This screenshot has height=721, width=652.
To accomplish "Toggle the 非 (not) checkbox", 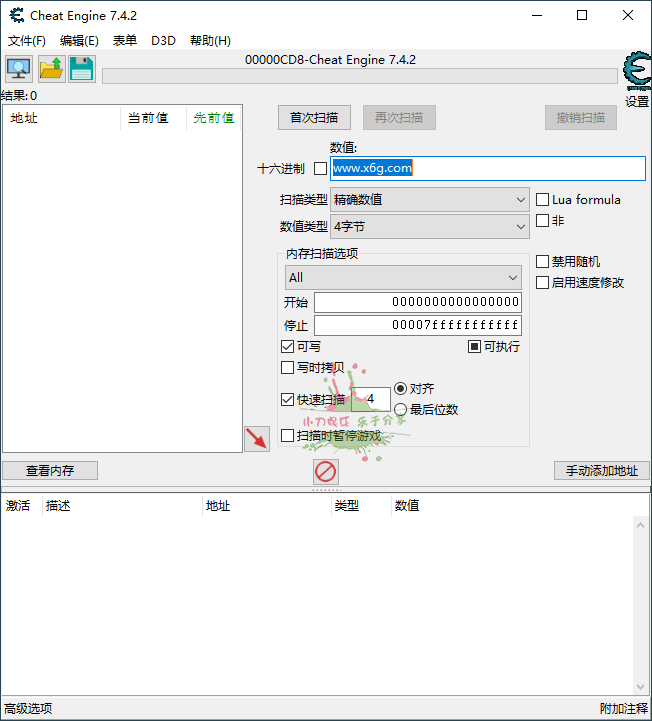I will pyautogui.click(x=543, y=221).
